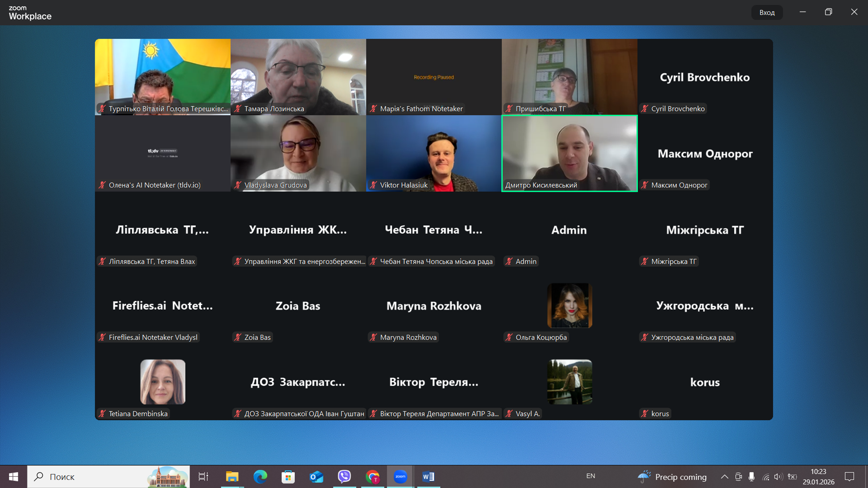
Task: Open Microsoft Word from taskbar
Action: pyautogui.click(x=428, y=476)
